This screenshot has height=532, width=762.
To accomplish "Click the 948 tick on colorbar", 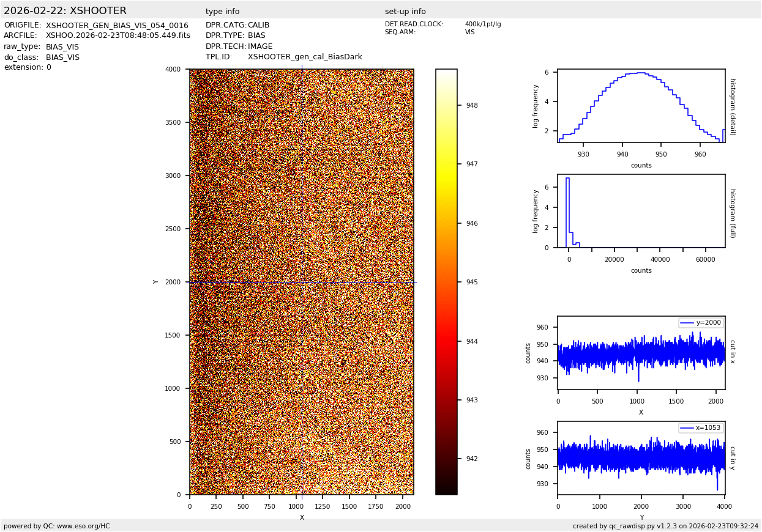I will coord(471,105).
